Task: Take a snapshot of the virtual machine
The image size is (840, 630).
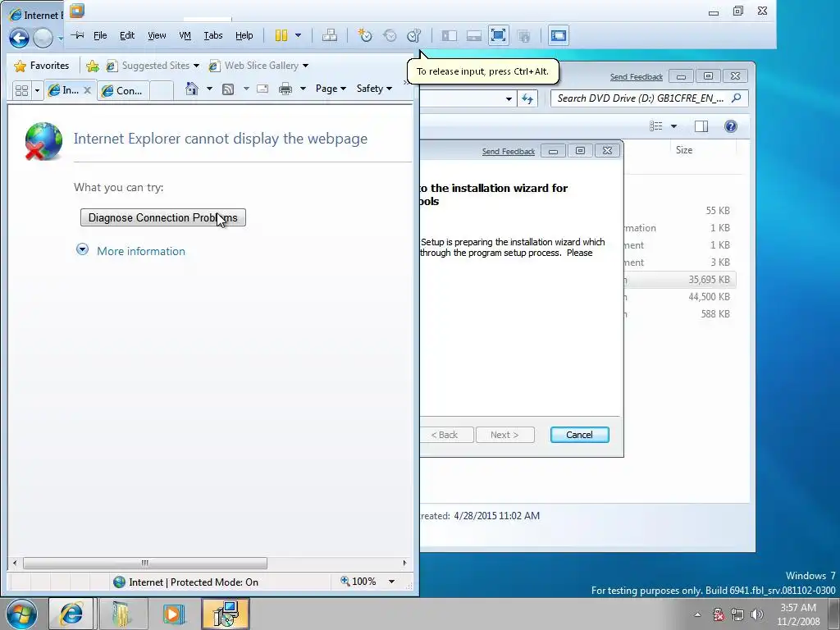Action: (365, 35)
